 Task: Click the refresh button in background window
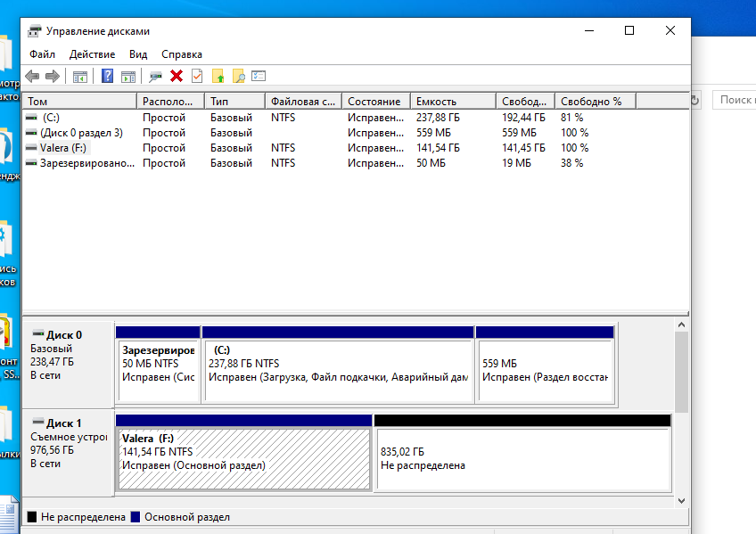pyautogui.click(x=695, y=100)
